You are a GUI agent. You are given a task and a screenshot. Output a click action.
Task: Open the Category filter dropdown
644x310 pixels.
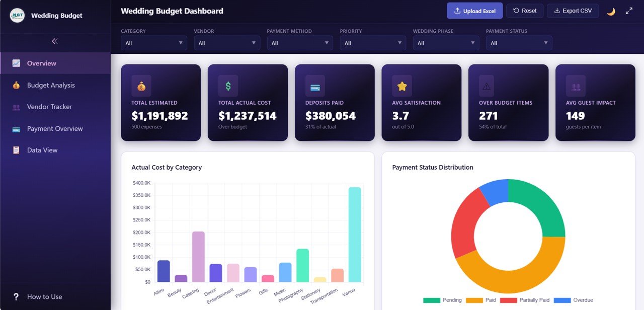tap(154, 43)
